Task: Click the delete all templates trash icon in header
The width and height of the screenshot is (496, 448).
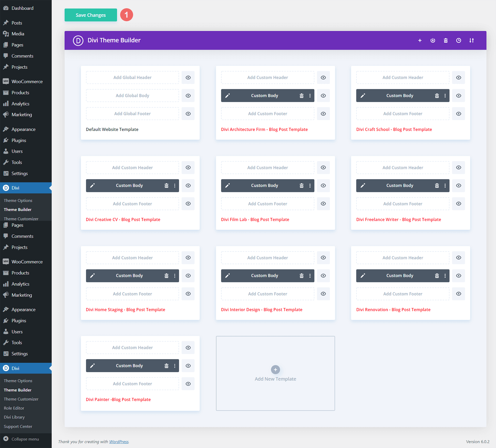Action: point(446,40)
